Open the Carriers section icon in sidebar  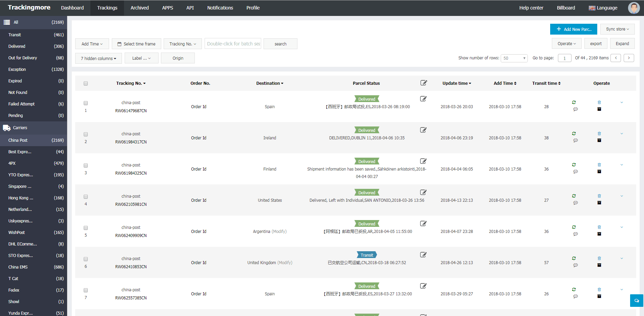[x=7, y=127]
